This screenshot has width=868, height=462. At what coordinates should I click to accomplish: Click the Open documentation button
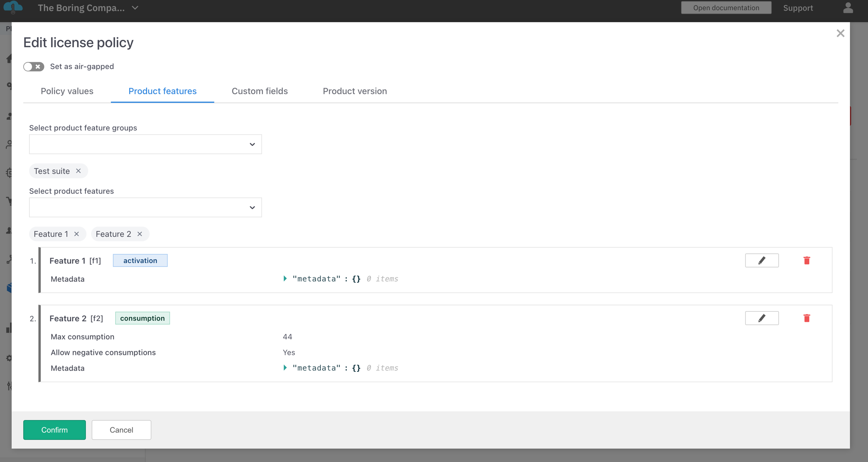726,8
